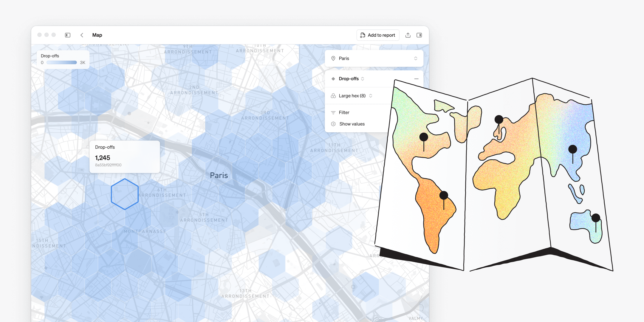The height and width of the screenshot is (322, 644).
Task: Toggle the right sidebar panel icon
Action: point(419,35)
